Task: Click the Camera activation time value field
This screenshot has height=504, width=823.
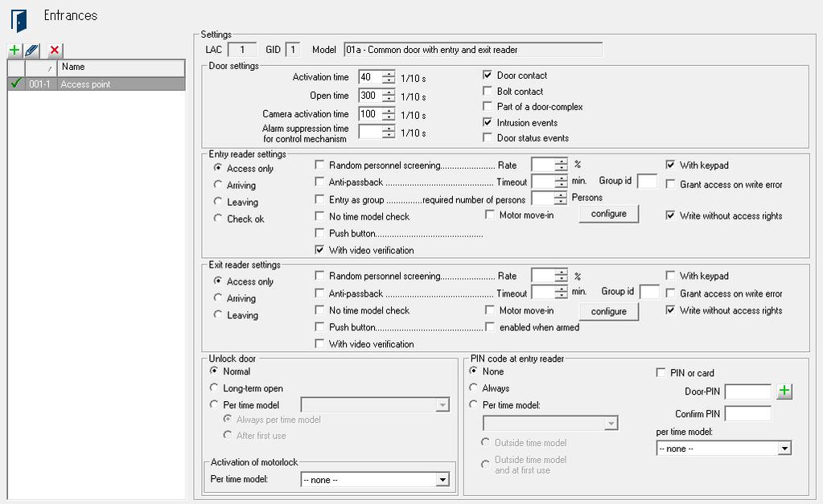Action: pyautogui.click(x=371, y=114)
